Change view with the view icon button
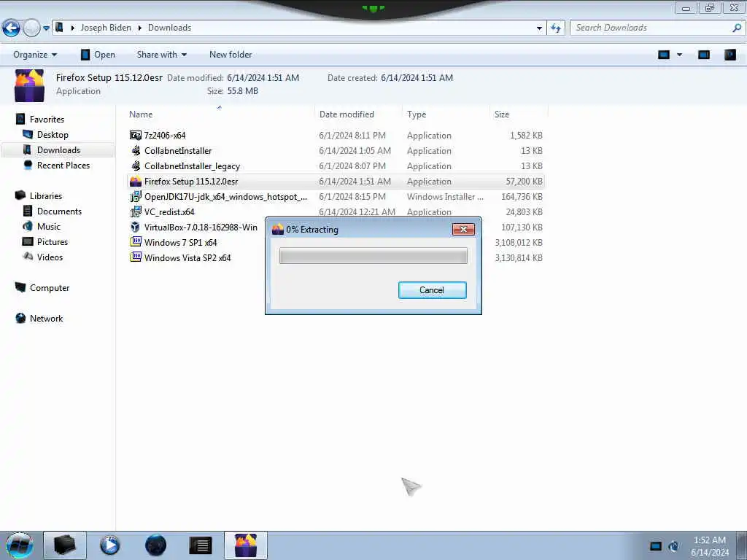 (664, 55)
